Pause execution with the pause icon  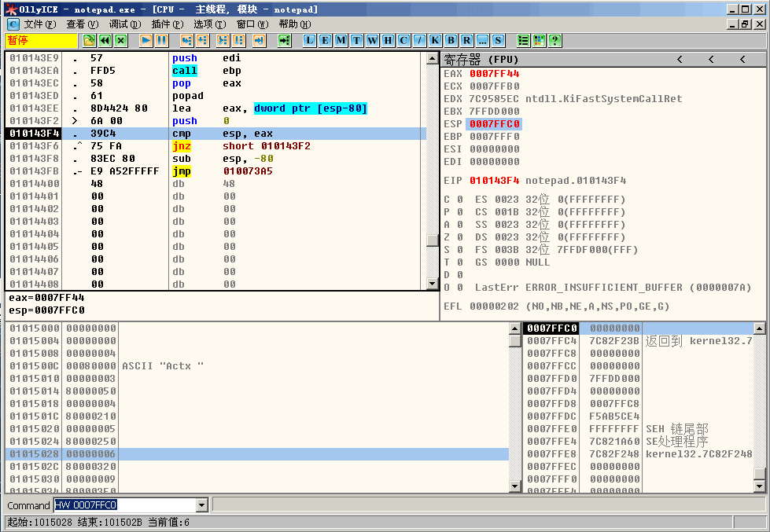161,40
